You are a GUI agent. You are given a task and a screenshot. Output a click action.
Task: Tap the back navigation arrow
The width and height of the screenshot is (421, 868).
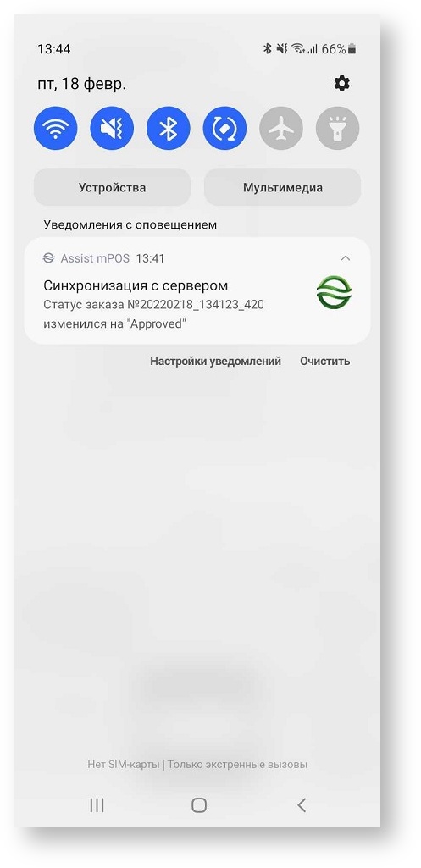coord(302,805)
